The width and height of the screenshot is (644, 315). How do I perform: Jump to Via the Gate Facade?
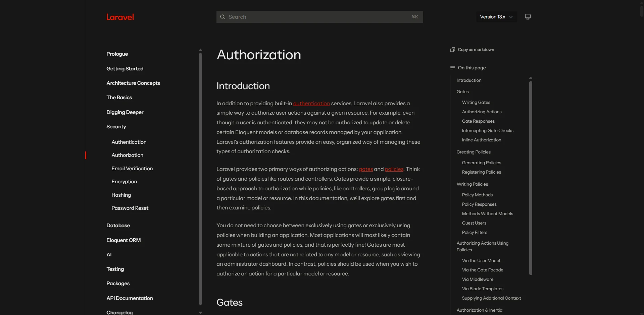(483, 270)
